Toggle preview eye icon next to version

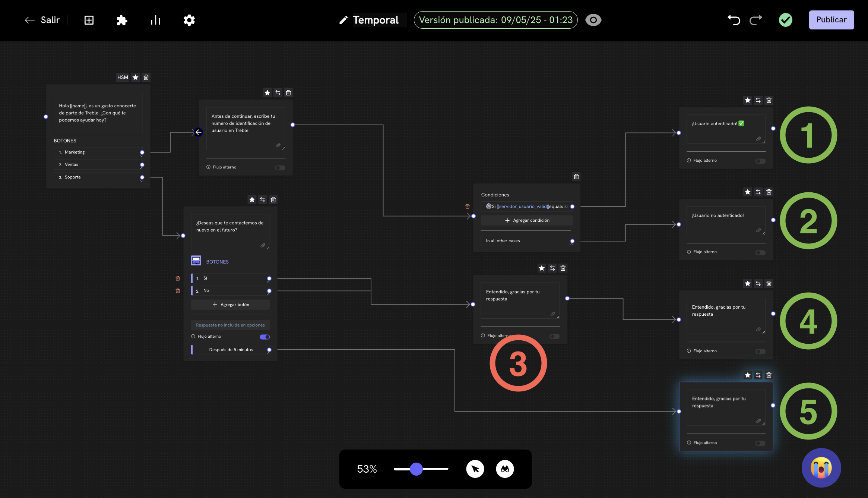593,20
